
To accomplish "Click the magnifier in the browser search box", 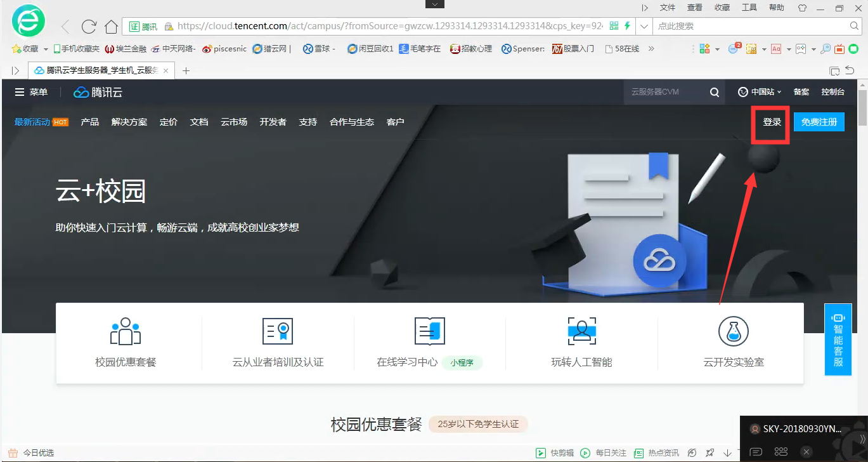I will [x=855, y=26].
